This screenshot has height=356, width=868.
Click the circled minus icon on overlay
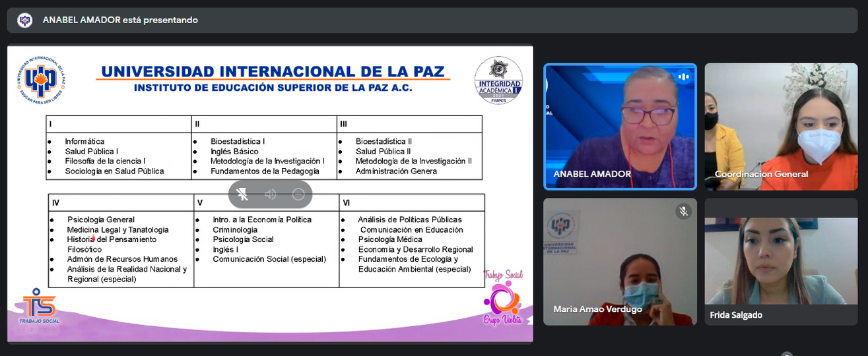(298, 194)
